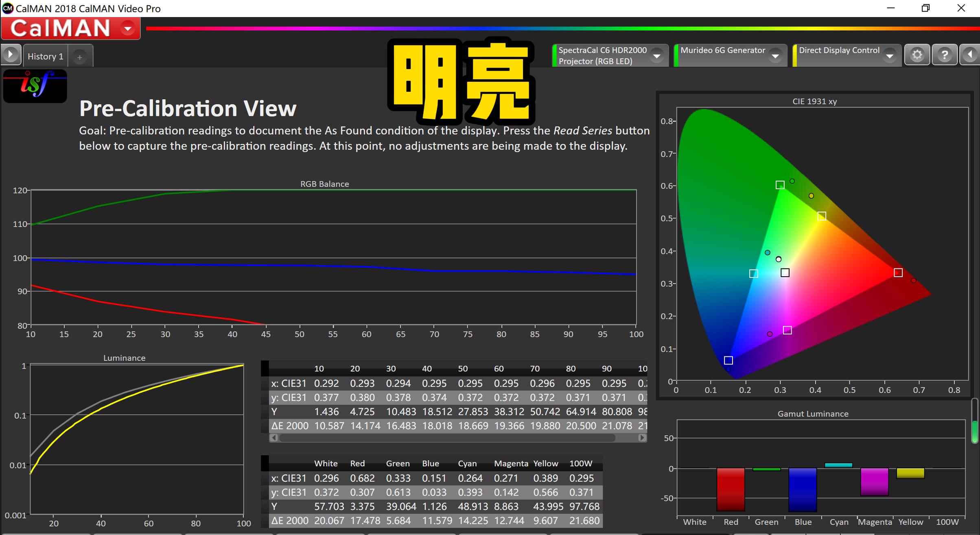Open CalMAN application settings via gear icon
The height and width of the screenshot is (535, 980).
coord(917,54)
